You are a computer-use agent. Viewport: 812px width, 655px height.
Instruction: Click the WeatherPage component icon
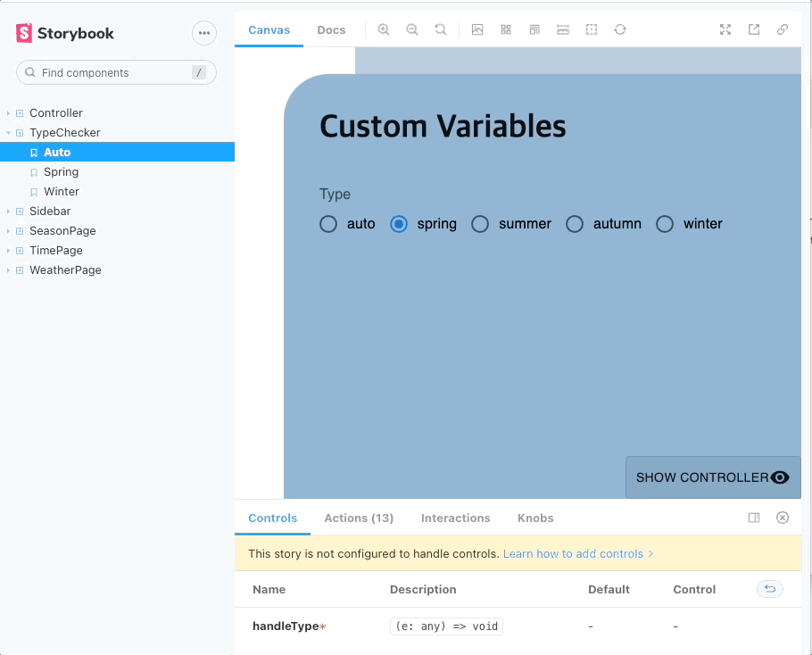20,270
